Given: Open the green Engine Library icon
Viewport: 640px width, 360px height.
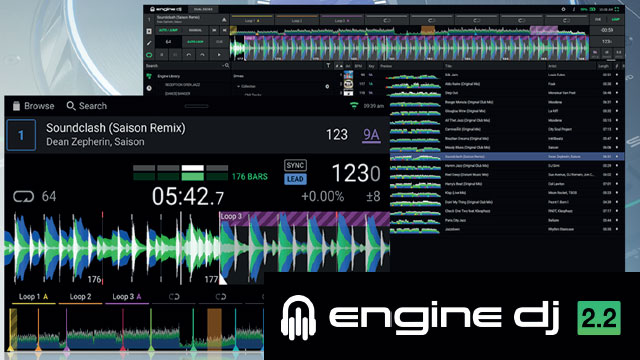Looking at the screenshot, I should point(149,76).
